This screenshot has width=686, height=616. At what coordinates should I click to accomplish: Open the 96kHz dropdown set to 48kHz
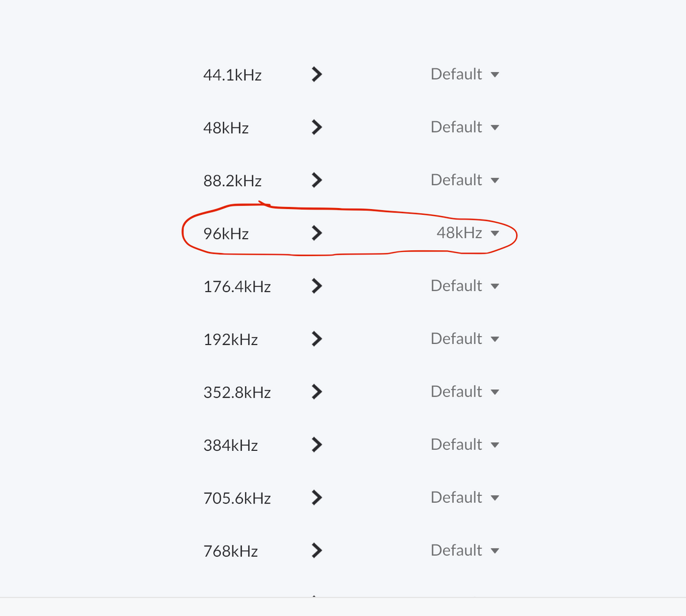pyautogui.click(x=468, y=233)
